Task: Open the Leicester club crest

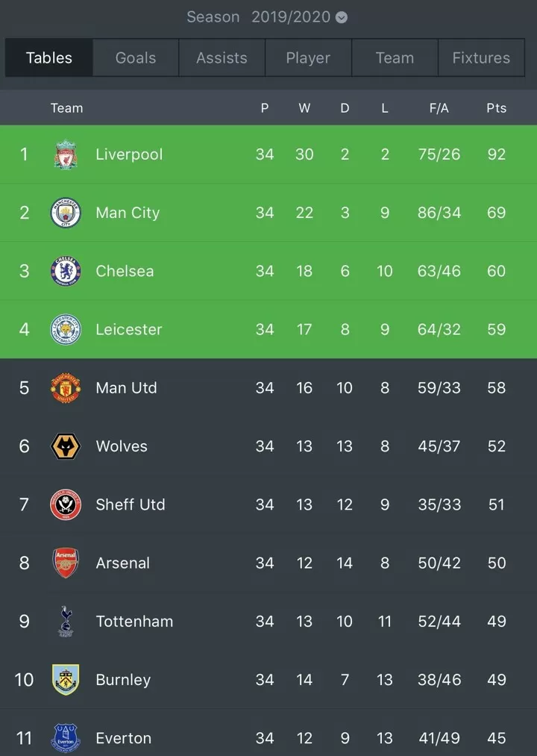Action: click(66, 329)
